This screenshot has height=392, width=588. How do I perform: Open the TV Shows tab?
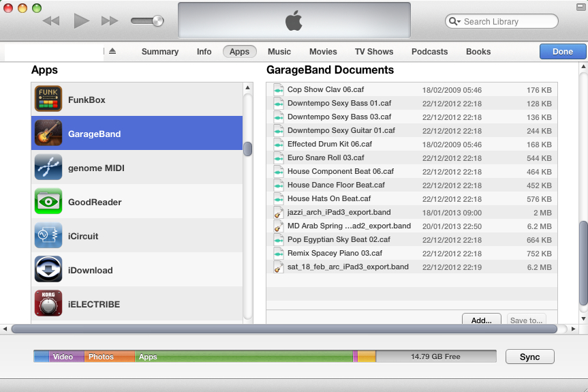coord(374,52)
